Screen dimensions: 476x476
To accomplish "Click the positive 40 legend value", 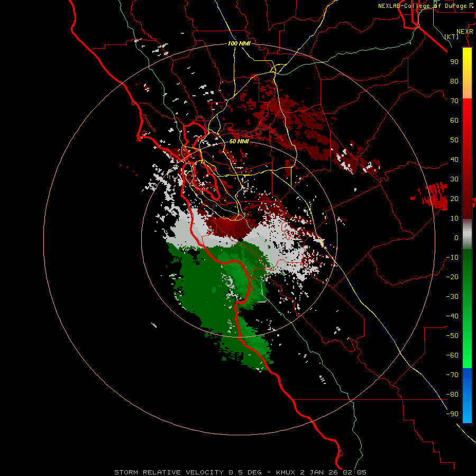I will 454,159.
